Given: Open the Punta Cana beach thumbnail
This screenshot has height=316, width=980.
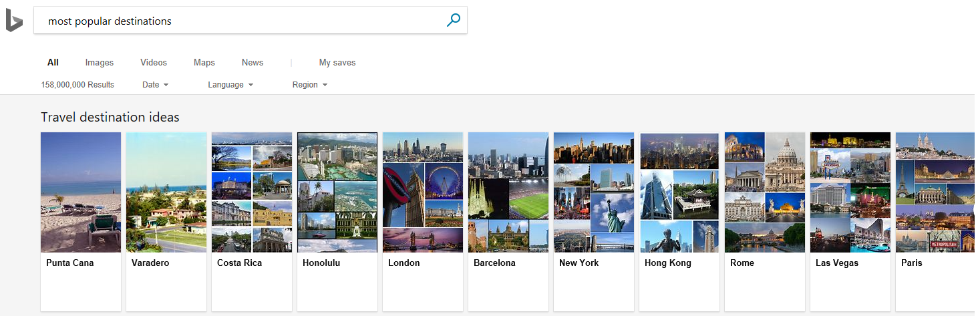Looking at the screenshot, I should tap(81, 192).
